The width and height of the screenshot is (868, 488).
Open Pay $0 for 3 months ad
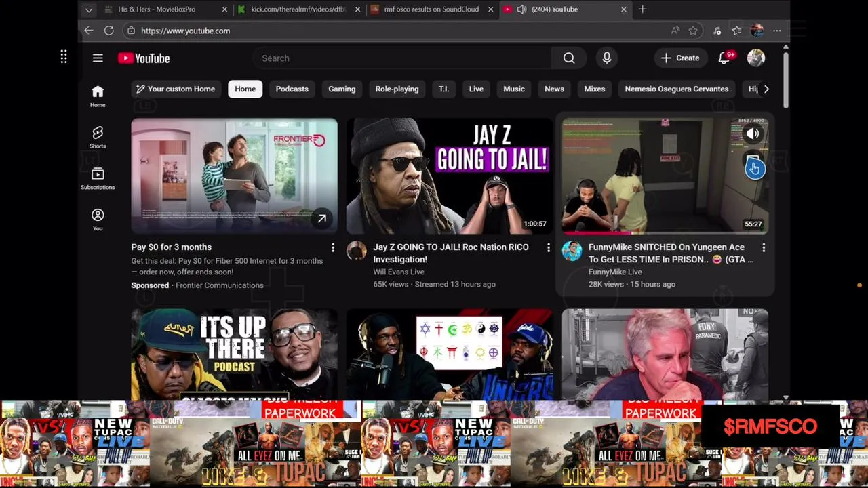172,247
